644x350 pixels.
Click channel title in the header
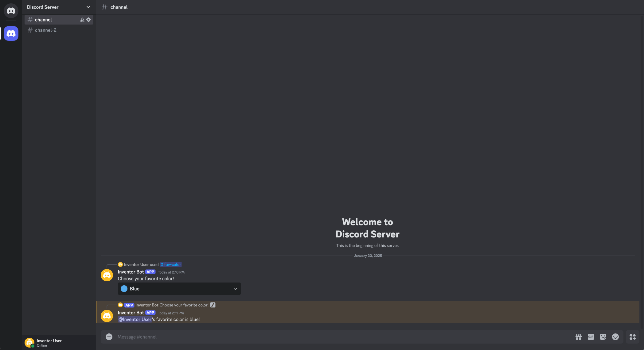click(x=119, y=7)
